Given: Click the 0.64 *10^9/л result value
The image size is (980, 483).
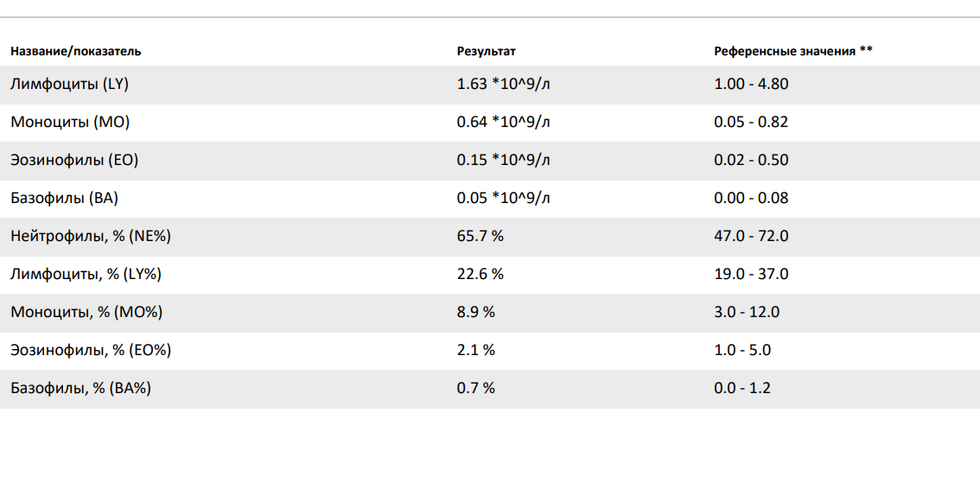Looking at the screenshot, I should click(503, 122).
